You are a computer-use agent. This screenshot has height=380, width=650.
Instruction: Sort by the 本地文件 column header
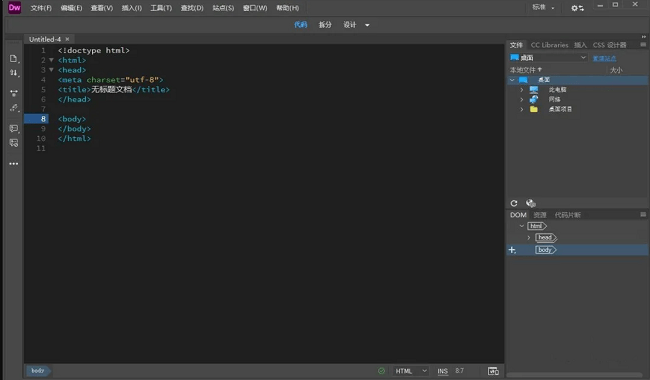click(525, 70)
